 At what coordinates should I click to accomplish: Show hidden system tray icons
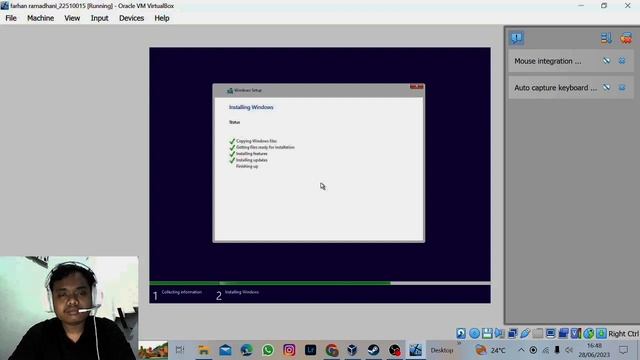[521, 350]
